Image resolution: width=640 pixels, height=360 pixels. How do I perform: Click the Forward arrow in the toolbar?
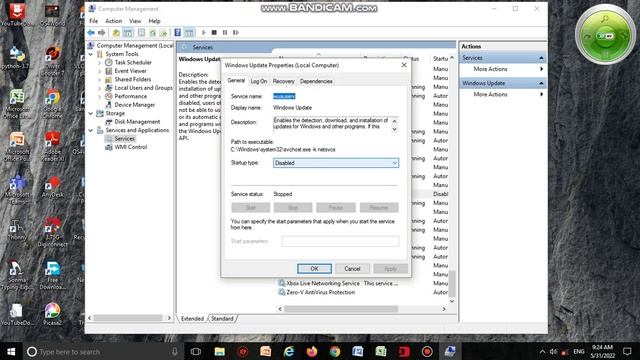click(x=101, y=33)
